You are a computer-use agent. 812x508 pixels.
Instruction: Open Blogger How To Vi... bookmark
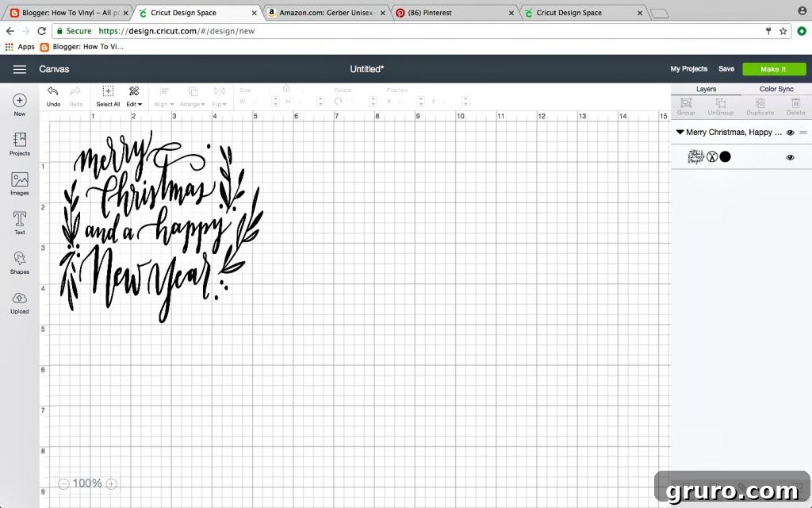tap(82, 47)
